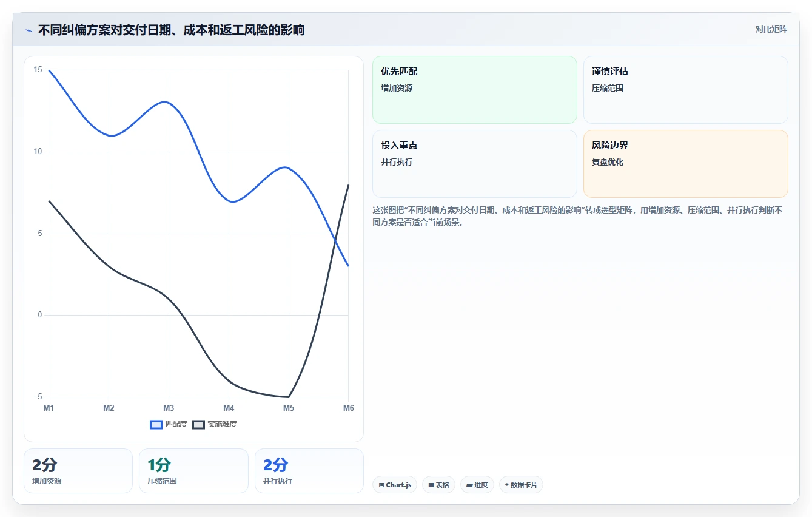Click the 压缩范围 text in 谨慎评估 card

click(x=608, y=88)
